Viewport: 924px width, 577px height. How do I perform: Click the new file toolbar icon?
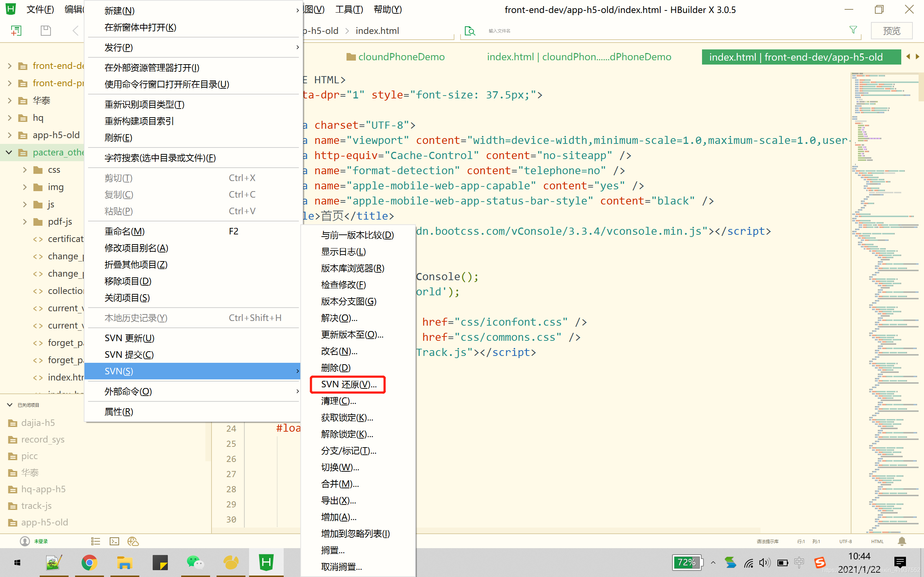pos(16,31)
